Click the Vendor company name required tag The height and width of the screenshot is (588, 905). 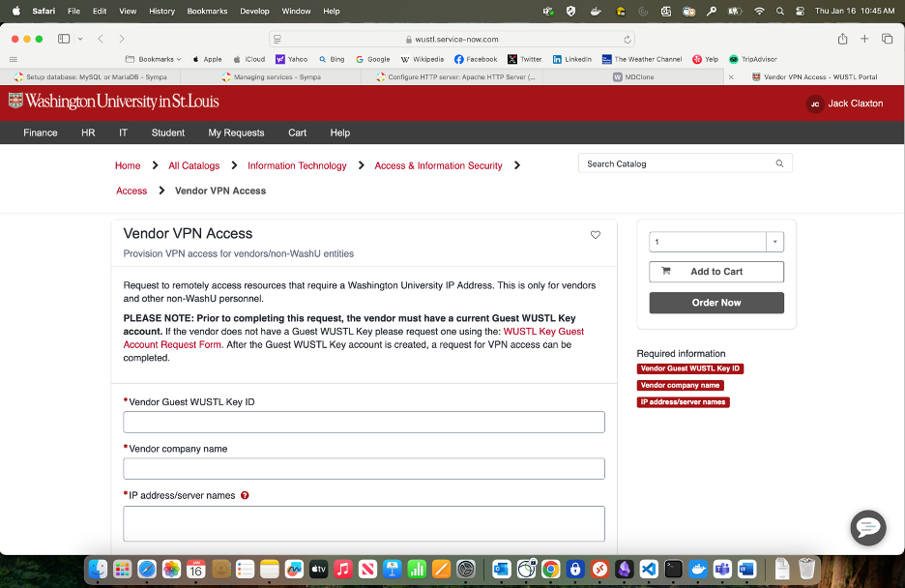(680, 386)
